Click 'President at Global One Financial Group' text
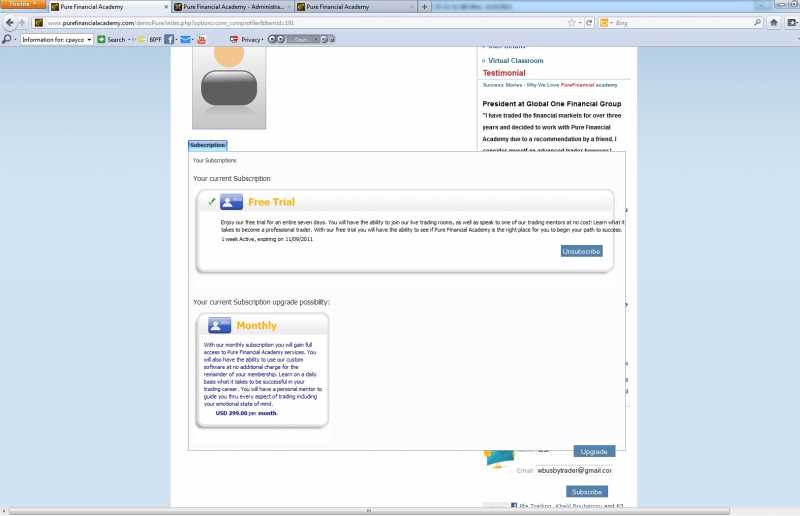Image resolution: width=800 pixels, height=516 pixels. (x=552, y=104)
